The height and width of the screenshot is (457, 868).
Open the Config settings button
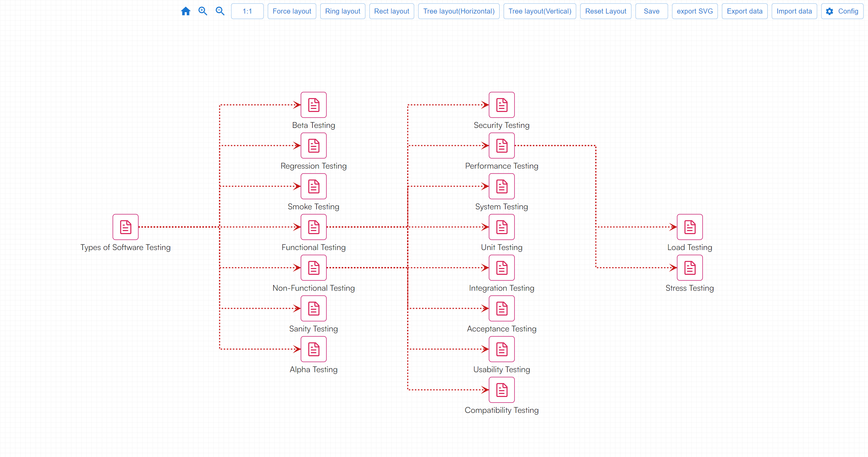842,11
